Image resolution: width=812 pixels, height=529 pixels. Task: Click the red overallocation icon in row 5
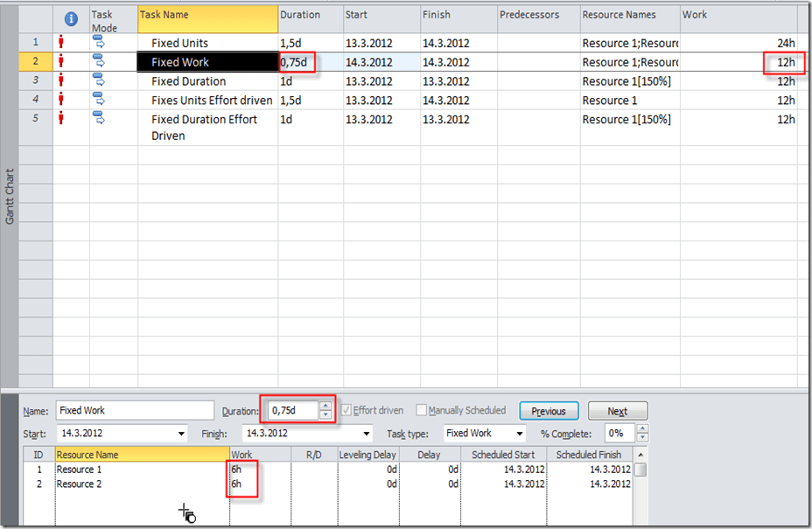(61, 119)
